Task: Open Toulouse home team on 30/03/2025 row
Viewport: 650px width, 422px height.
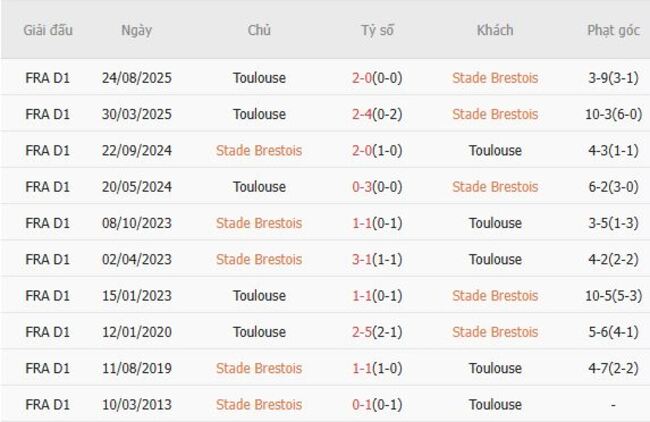Action: click(x=259, y=114)
